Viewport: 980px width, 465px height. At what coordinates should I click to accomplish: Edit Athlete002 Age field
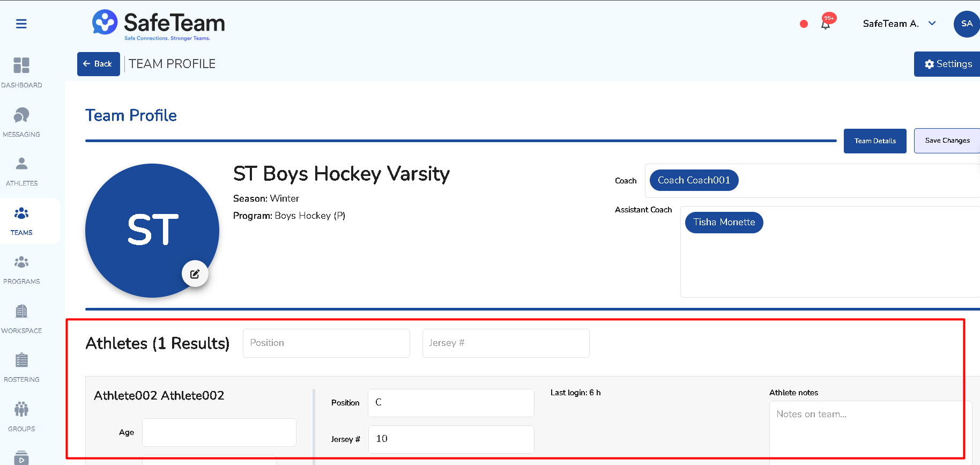pyautogui.click(x=219, y=432)
